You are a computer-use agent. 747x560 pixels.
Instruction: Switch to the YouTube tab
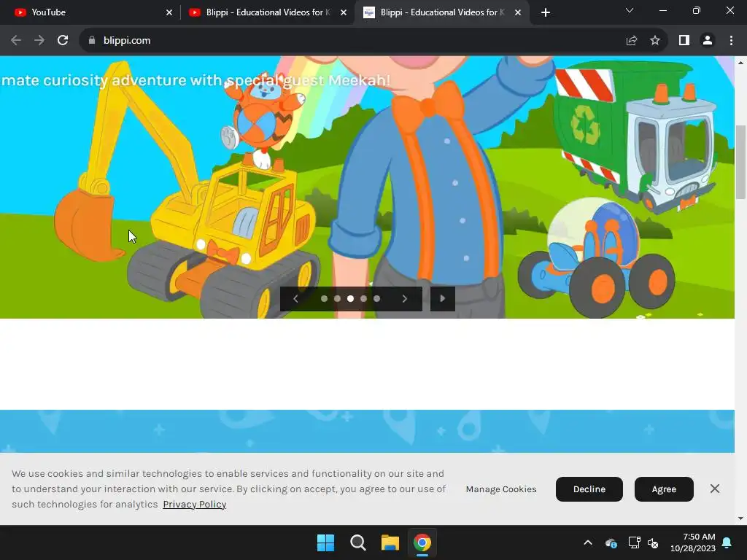[x=90, y=12]
